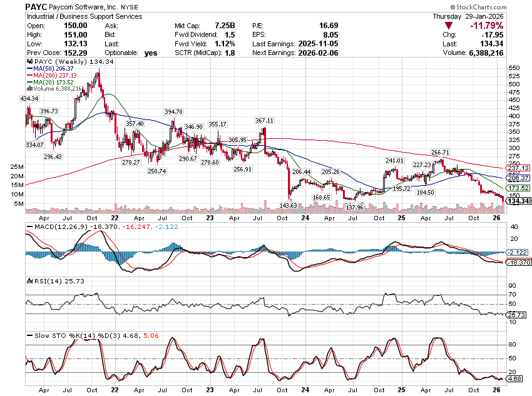
Task: Click the volume bars icon in legend
Action: (x=28, y=89)
